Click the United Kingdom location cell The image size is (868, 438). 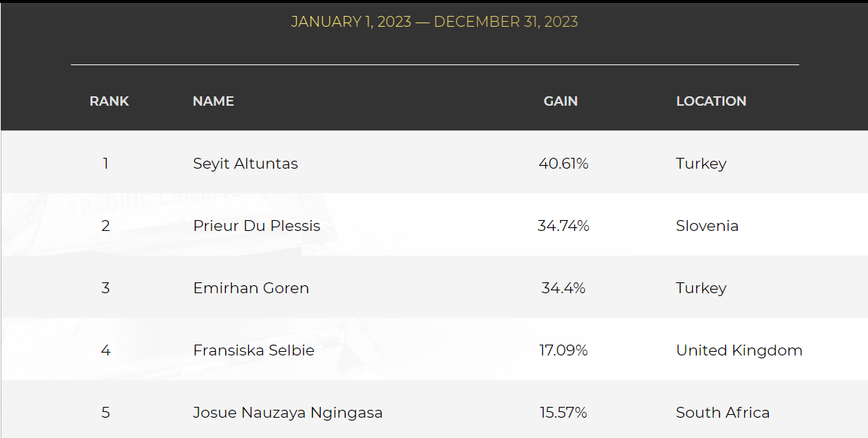pos(739,350)
